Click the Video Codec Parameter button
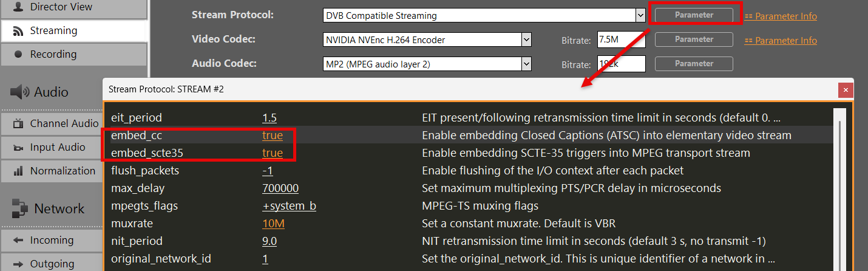The image size is (868, 271). (x=694, y=39)
